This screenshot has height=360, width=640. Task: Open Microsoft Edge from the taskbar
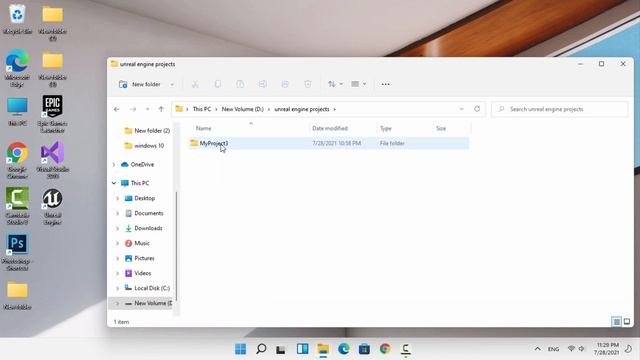coord(344,349)
